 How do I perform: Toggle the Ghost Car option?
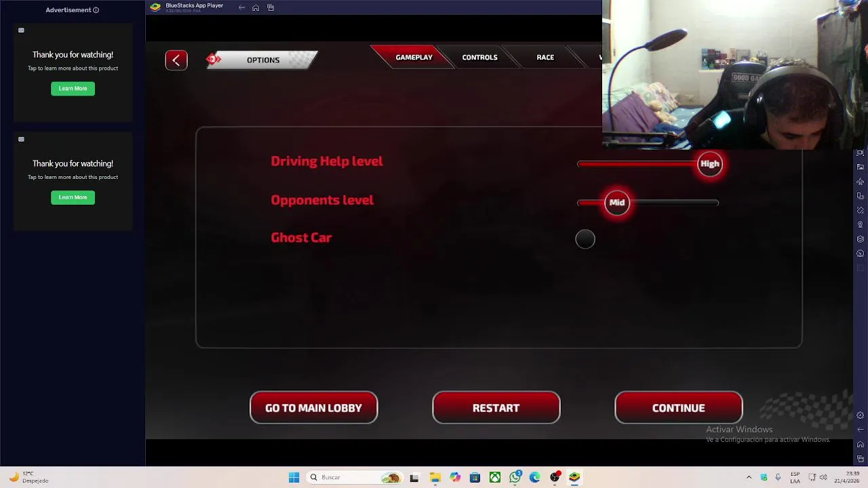pos(585,239)
